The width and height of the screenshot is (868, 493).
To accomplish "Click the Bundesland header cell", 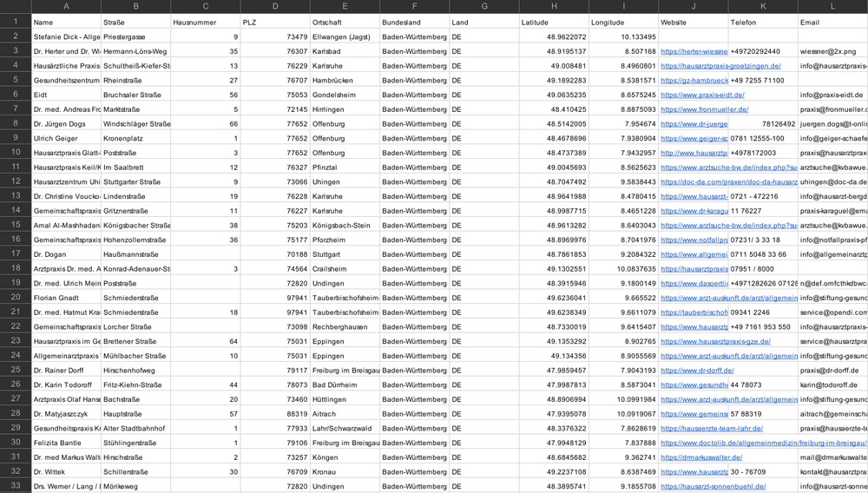I will click(415, 22).
